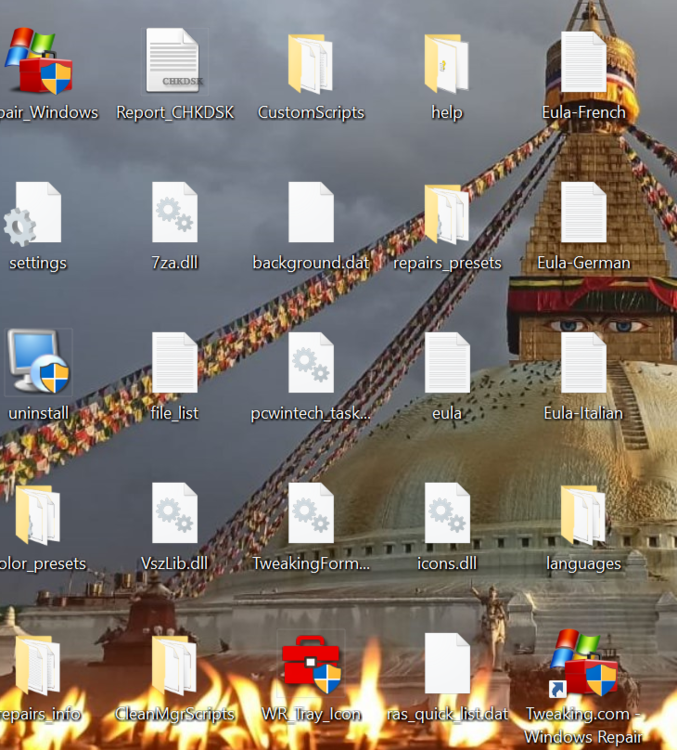Open the color_presets folder icon

click(37, 515)
